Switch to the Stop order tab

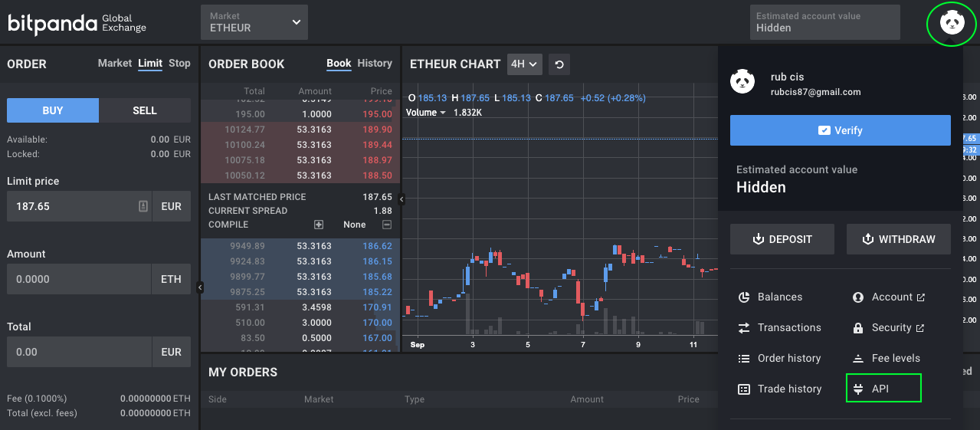[x=179, y=64]
